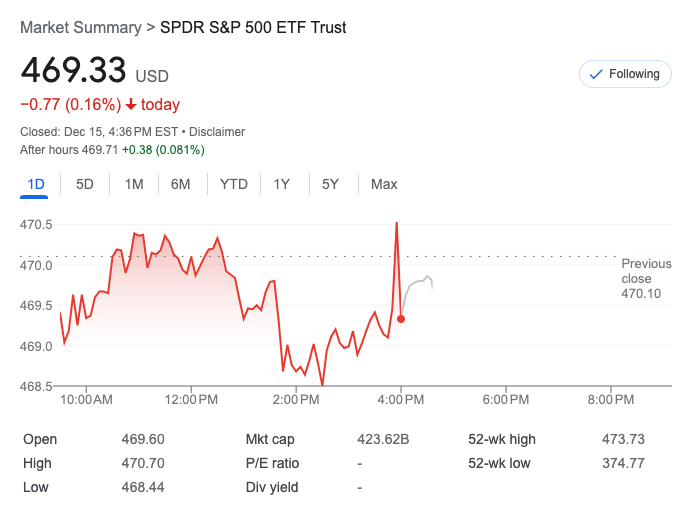Image resolution: width=695 pixels, height=506 pixels.
Task: Click the red closing price dot on chart
Action: [401, 319]
